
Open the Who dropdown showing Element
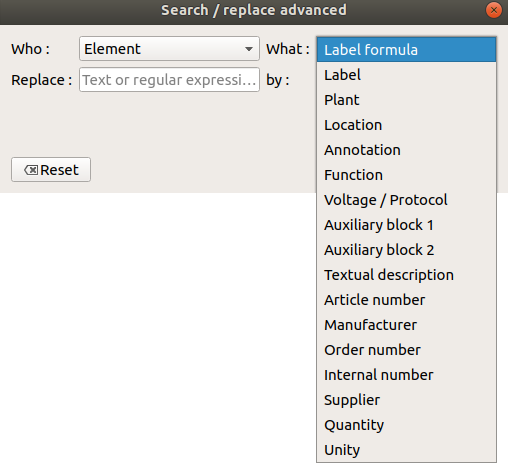click(169, 49)
